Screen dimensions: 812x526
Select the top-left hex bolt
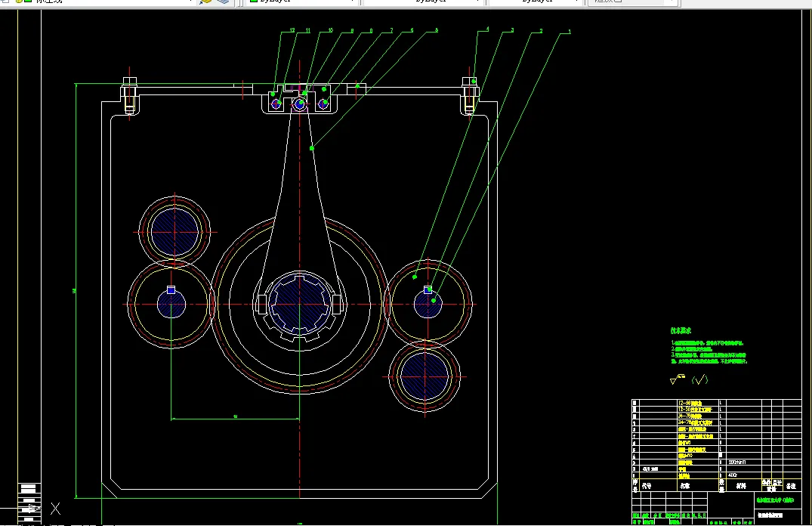[129, 95]
